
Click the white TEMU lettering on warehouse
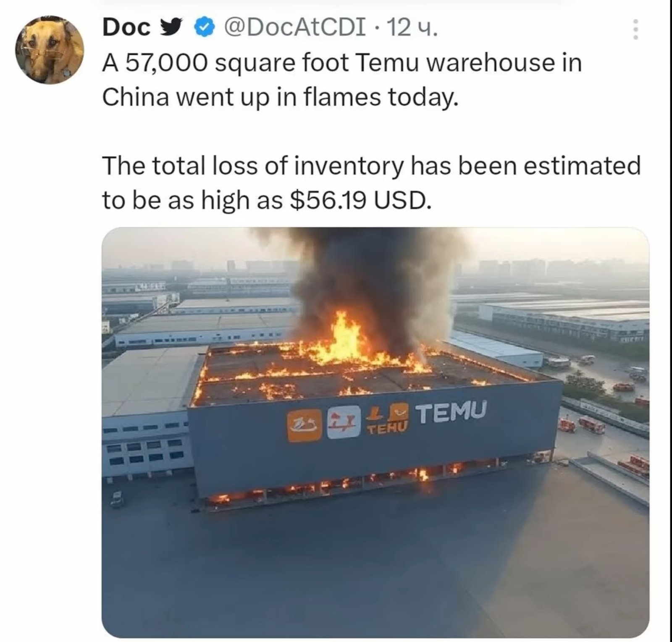[452, 412]
